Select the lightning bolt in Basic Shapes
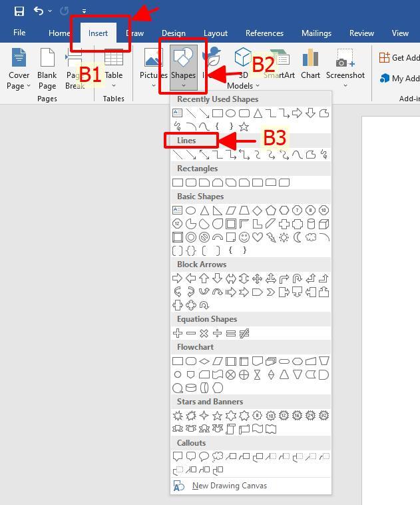The image size is (420, 505). point(271,237)
